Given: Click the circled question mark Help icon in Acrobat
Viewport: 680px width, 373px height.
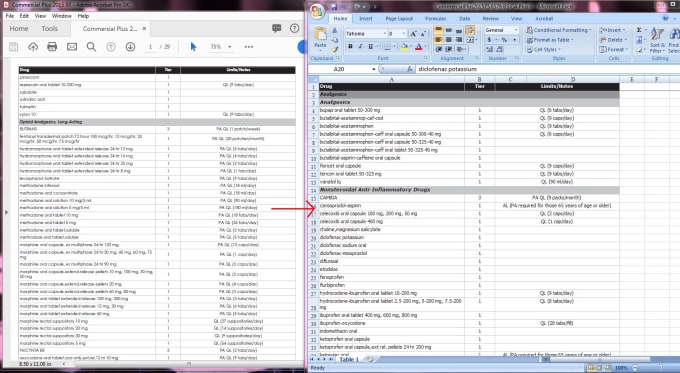Looking at the screenshot, I should (294, 28).
